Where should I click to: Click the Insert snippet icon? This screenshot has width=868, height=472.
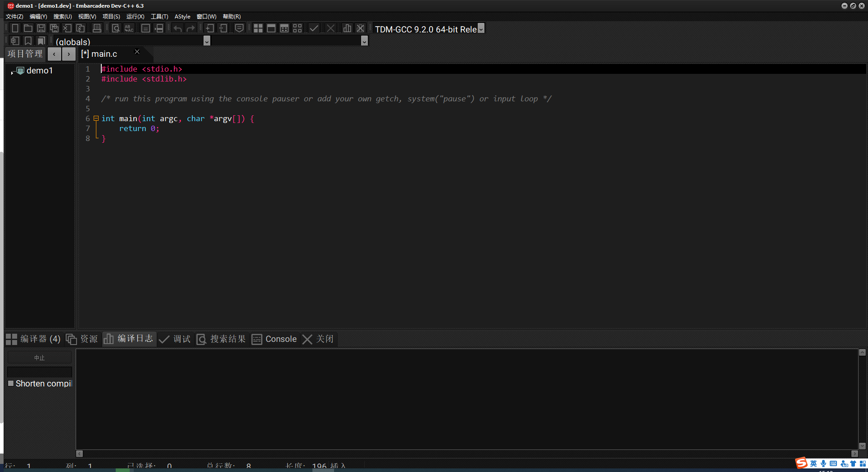coord(15,41)
